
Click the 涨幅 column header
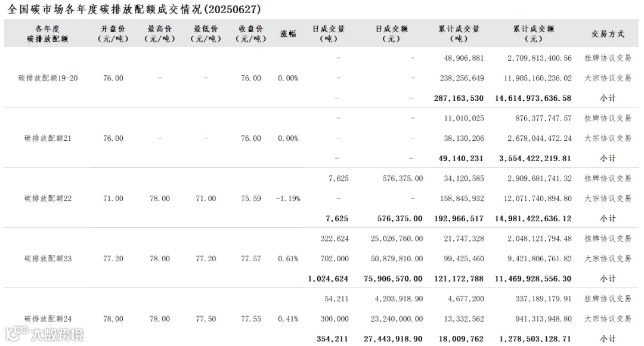[x=288, y=34]
